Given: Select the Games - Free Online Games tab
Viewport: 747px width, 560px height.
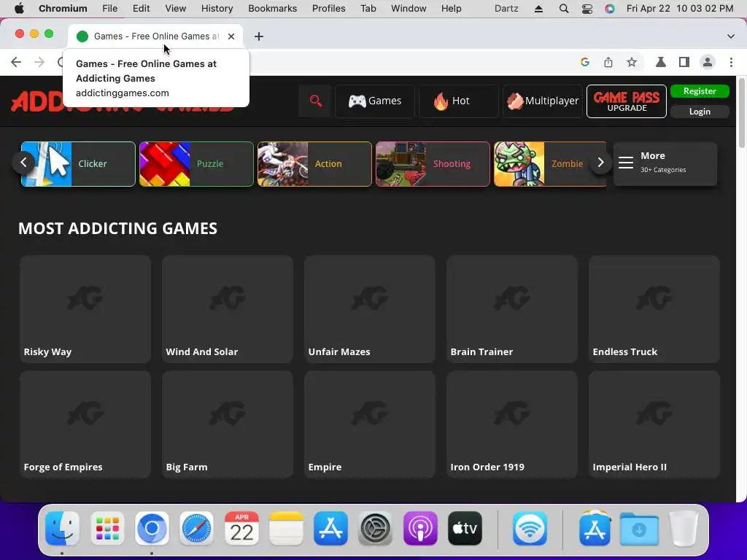Looking at the screenshot, I should click(x=156, y=36).
